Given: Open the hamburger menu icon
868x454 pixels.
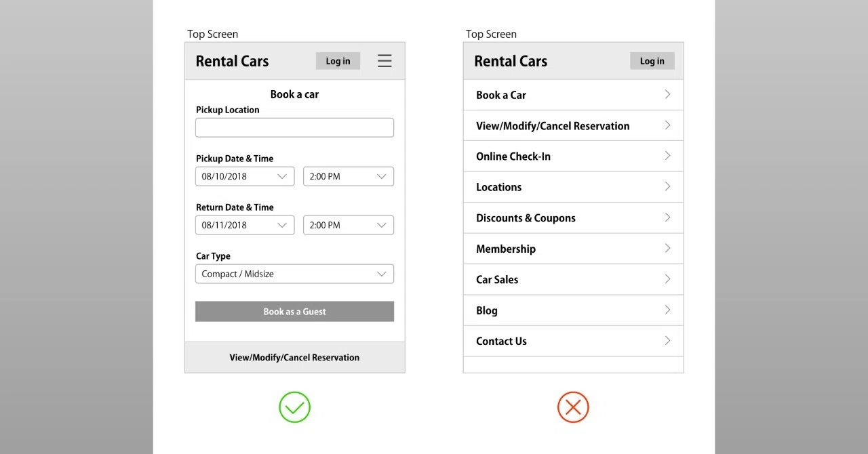Looking at the screenshot, I should 384,61.
